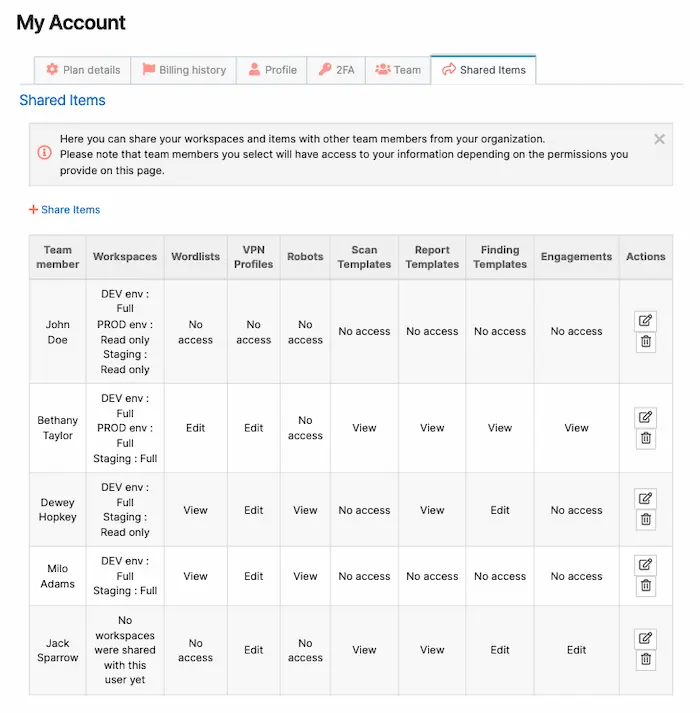Click the Shared Items section heading
The image size is (700, 713).
pyautogui.click(x=62, y=100)
